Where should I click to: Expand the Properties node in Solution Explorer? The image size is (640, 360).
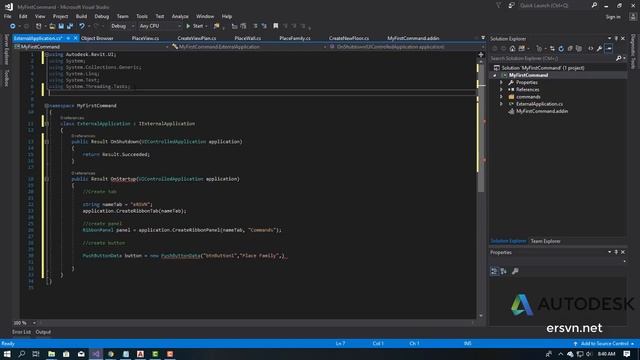tap(501, 82)
